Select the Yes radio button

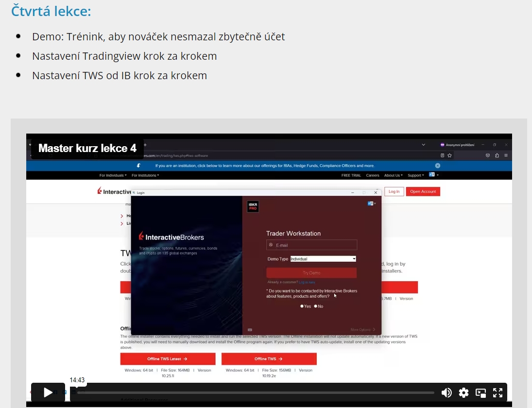coord(302,306)
